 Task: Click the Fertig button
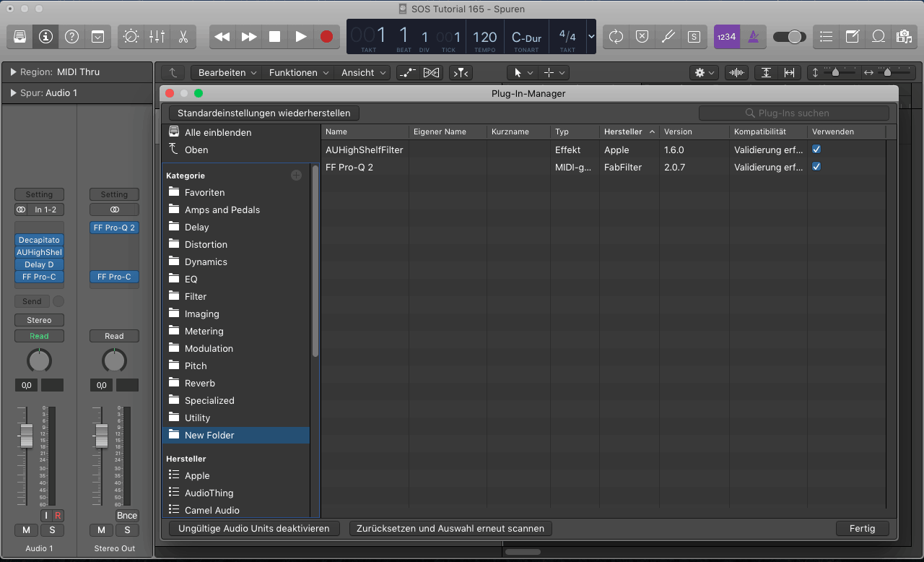point(862,528)
